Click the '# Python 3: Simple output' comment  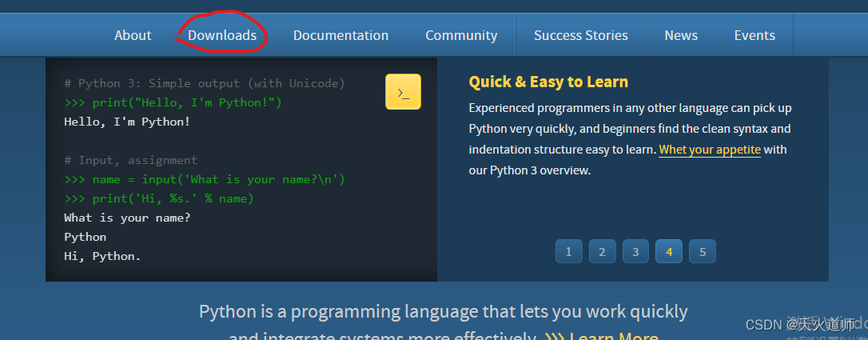point(205,84)
